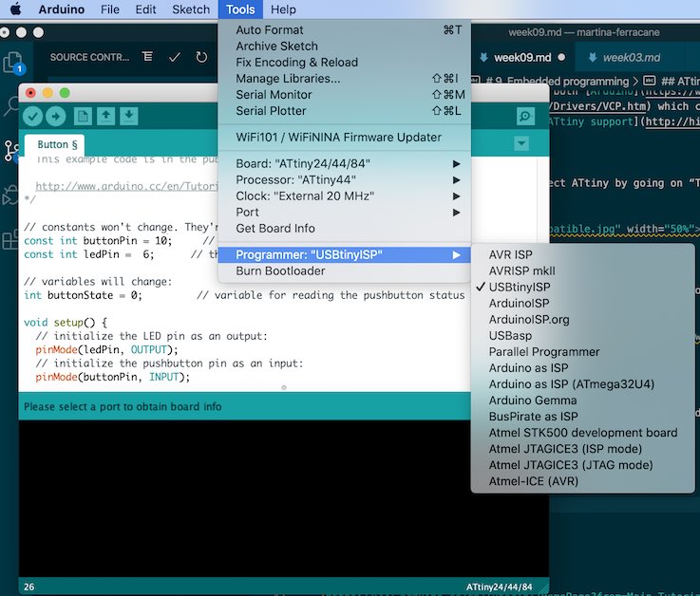Click the list view icon in Source Control
Image resolution: width=700 pixels, height=596 pixels.
147,57
